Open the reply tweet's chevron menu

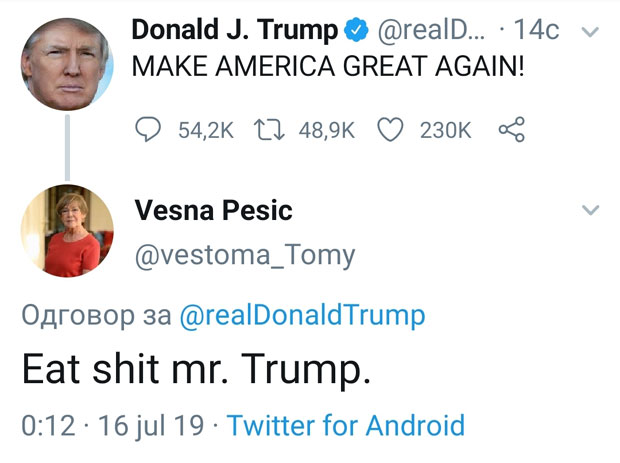590,210
